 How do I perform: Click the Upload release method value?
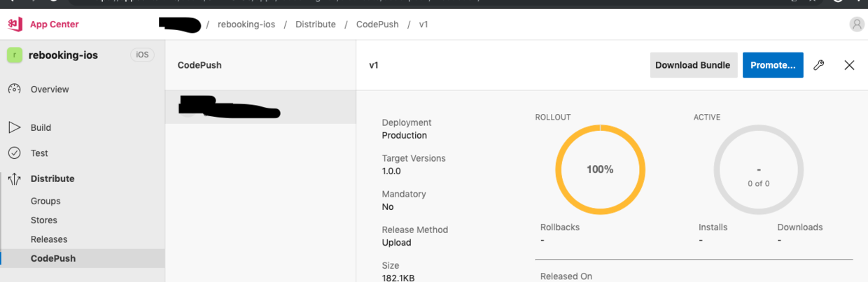[397, 242]
